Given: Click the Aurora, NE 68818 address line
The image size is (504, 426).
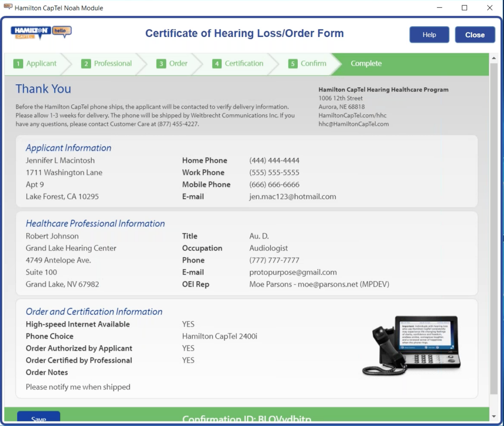Looking at the screenshot, I should tap(342, 107).
